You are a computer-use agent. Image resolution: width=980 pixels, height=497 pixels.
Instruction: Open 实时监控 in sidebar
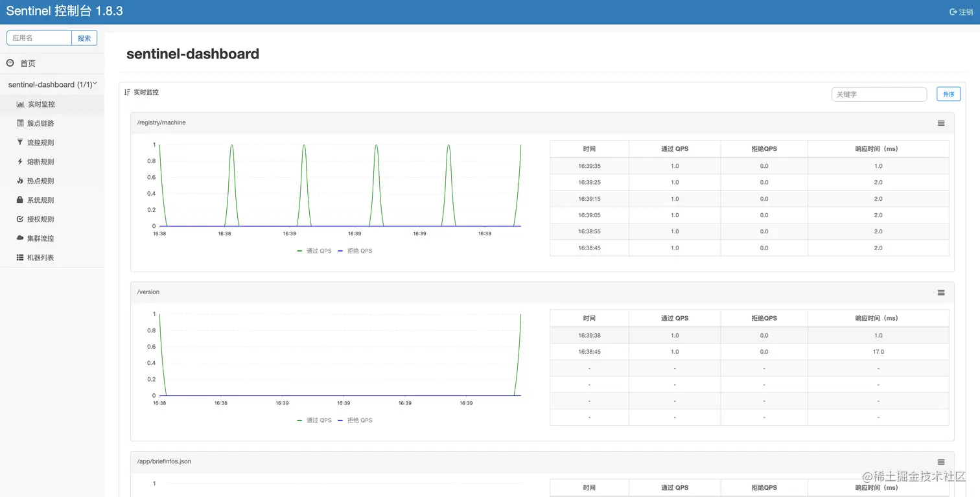coord(52,104)
